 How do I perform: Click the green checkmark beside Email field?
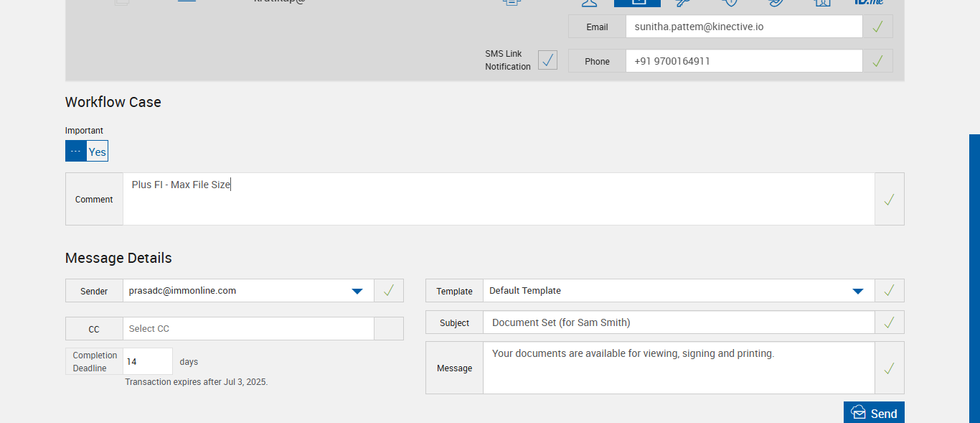(877, 27)
